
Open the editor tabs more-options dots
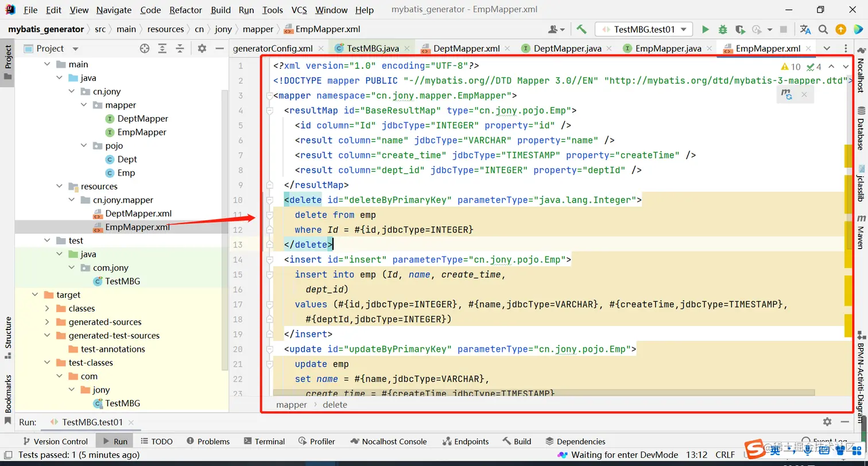click(x=846, y=48)
